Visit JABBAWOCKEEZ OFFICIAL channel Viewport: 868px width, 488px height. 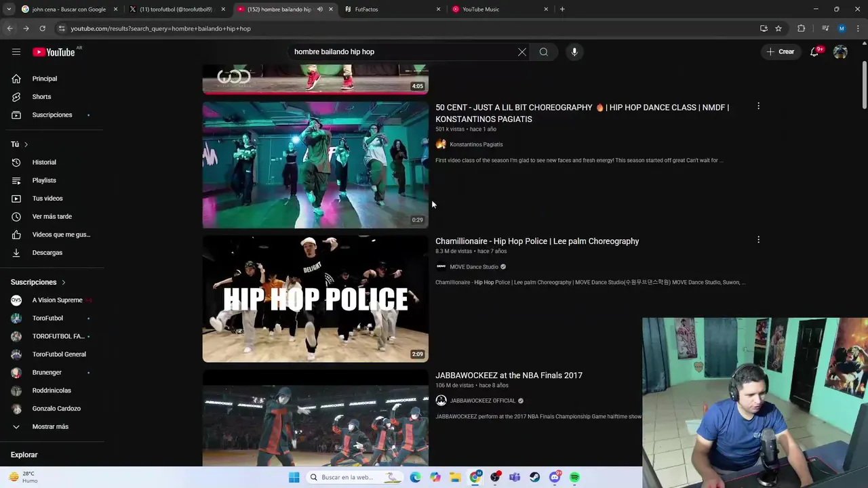pos(483,401)
